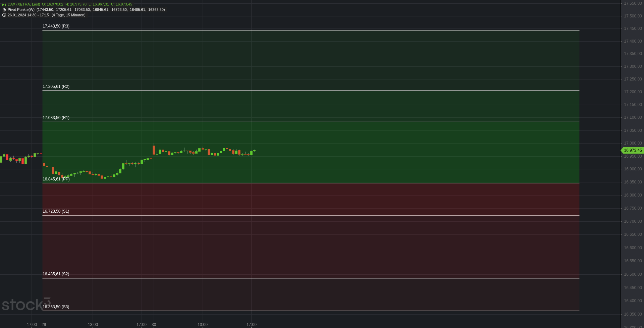Select the DAX (XETRA, Last) title text

pyautogui.click(x=24, y=4)
